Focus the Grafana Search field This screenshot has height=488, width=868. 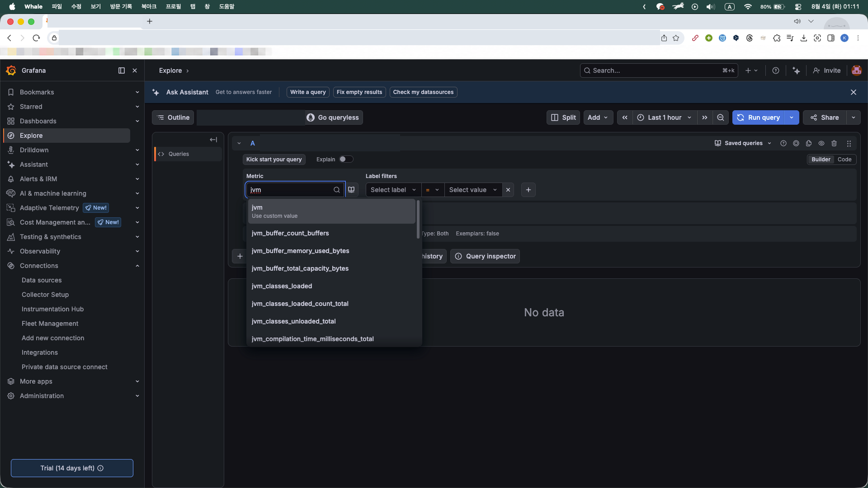(659, 70)
